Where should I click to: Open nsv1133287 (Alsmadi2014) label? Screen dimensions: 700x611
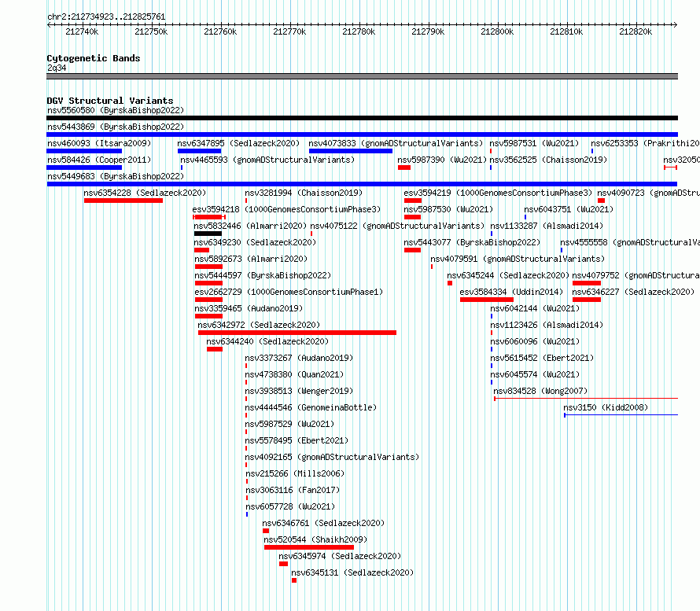click(x=547, y=226)
